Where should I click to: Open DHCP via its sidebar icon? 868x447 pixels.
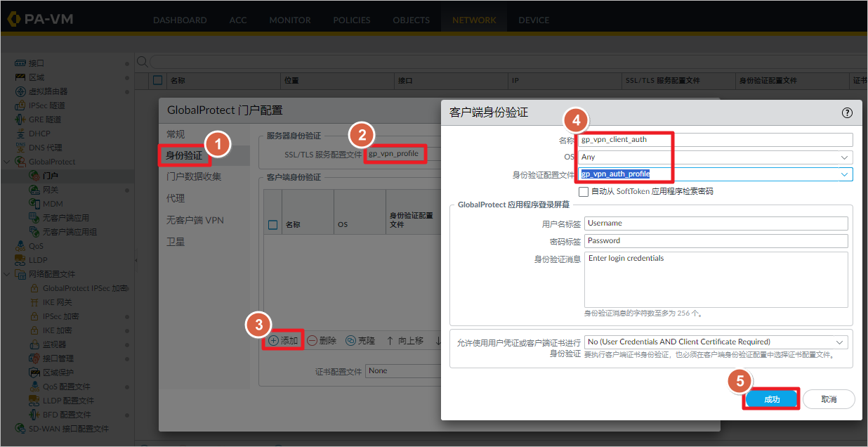click(x=20, y=134)
